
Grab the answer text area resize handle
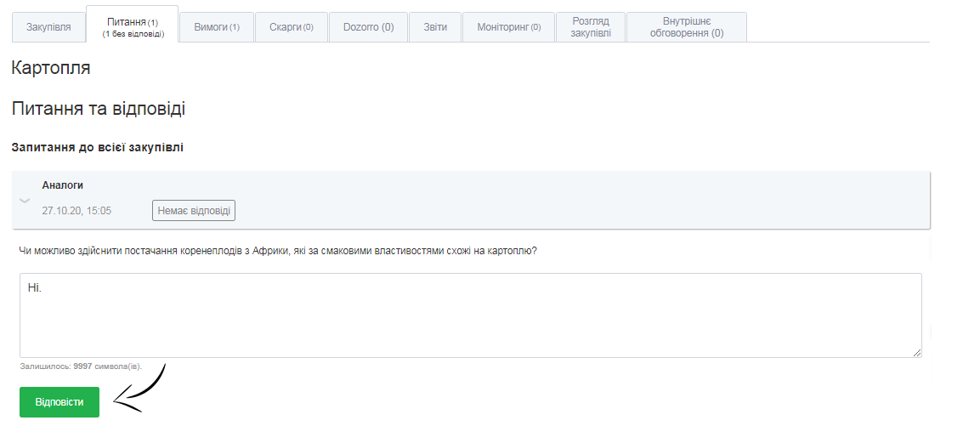[917, 353]
